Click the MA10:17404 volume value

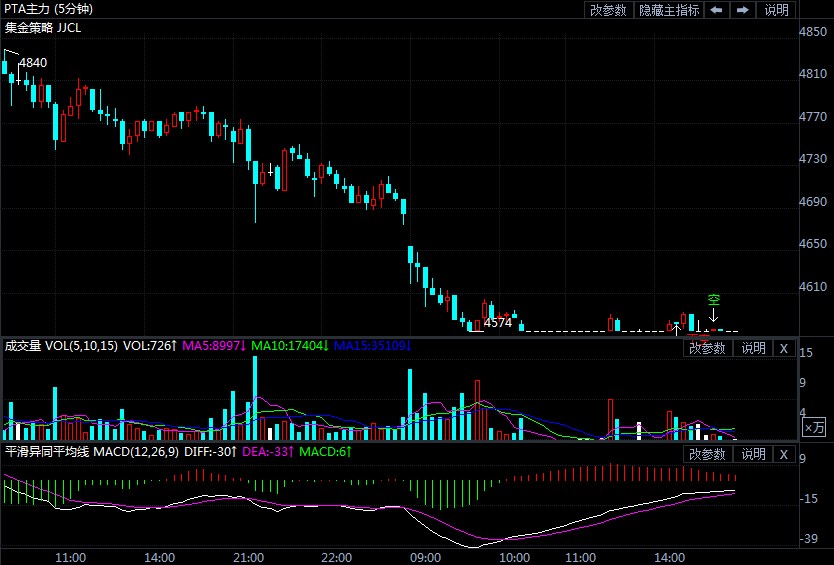[x=290, y=346]
